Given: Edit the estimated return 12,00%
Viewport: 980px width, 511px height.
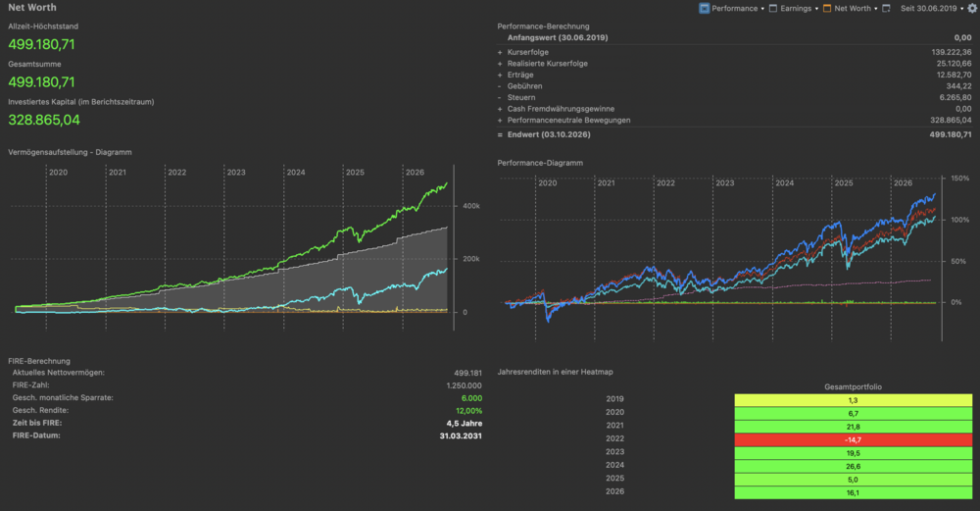Looking at the screenshot, I should pyautogui.click(x=468, y=411).
